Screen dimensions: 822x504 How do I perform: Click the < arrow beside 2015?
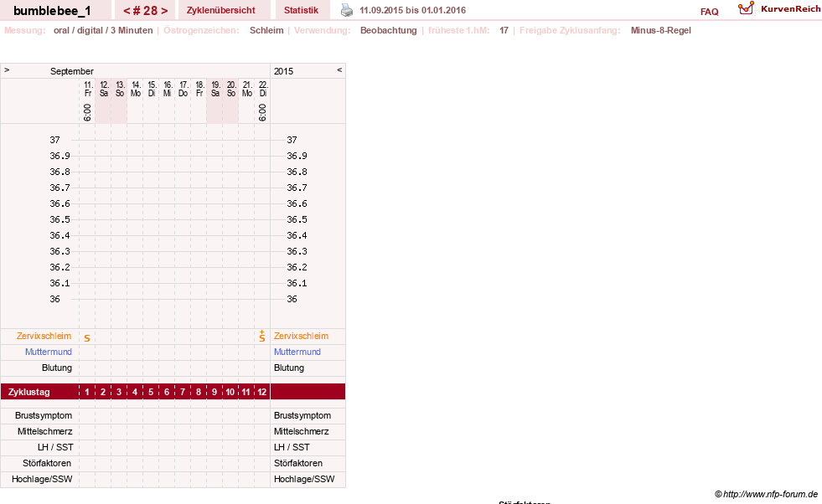tap(339, 69)
